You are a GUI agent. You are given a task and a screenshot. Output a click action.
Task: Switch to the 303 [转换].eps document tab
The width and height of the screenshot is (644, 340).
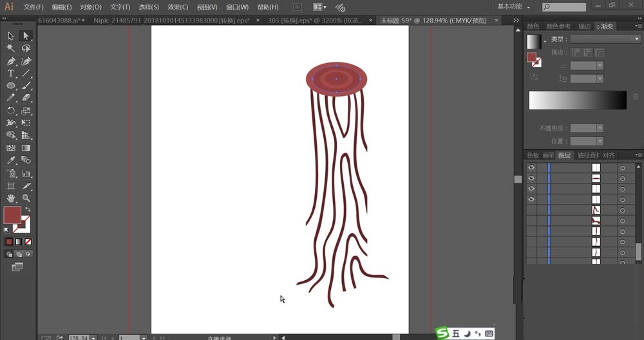point(315,20)
